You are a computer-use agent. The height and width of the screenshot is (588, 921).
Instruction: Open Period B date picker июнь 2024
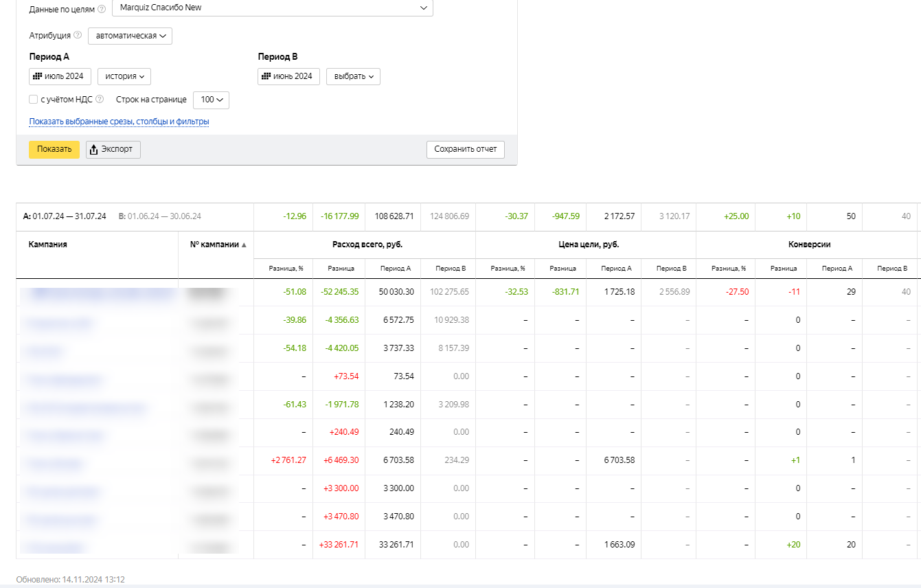[288, 76]
